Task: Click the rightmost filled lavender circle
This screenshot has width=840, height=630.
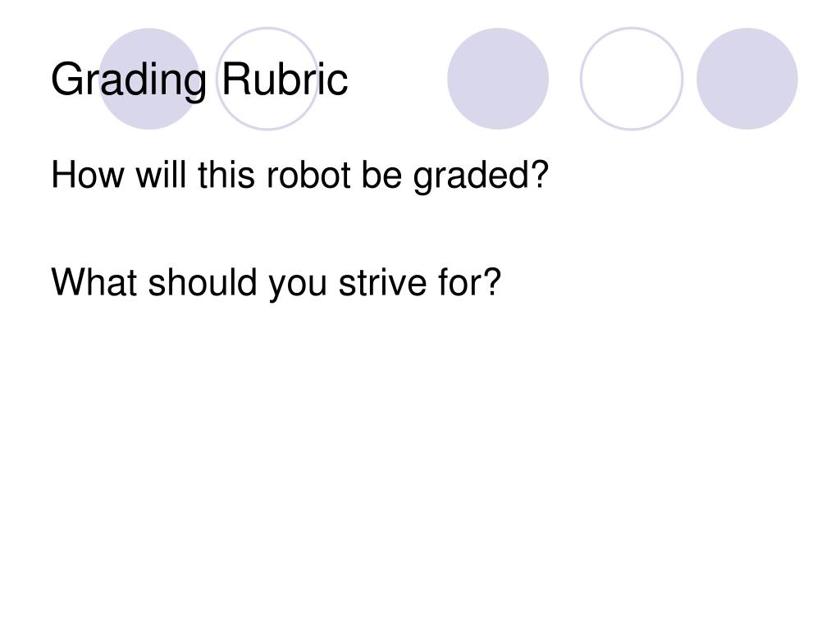Action: click(x=746, y=79)
